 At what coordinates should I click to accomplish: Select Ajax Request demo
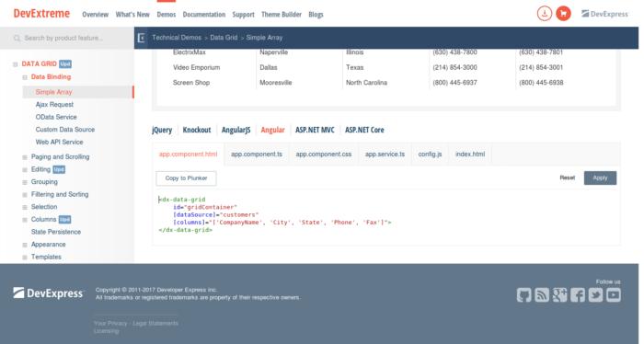[54, 105]
